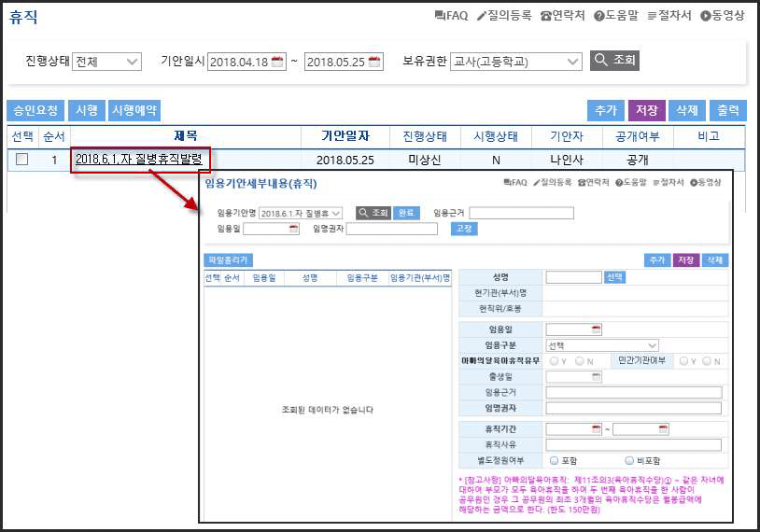Open calendar icon for 출생일 field
The width and height of the screenshot is (760, 532).
(596, 377)
